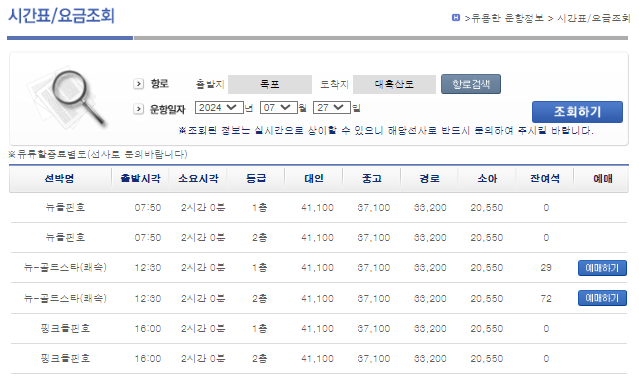This screenshot has height=380, width=639.
Task: Open the month dropdown showing 07
Action: pos(279,108)
